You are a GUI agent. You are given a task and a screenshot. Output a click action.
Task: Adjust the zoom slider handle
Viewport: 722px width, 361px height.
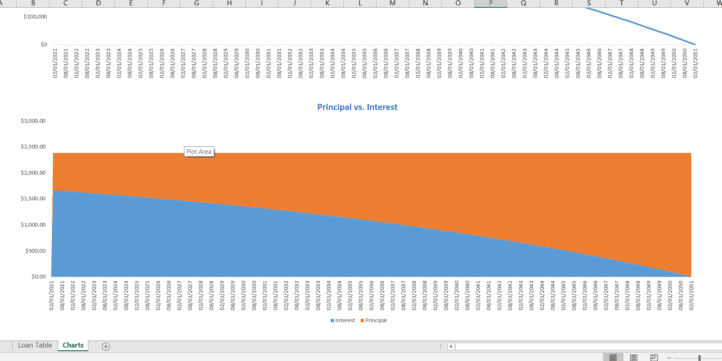(x=699, y=358)
